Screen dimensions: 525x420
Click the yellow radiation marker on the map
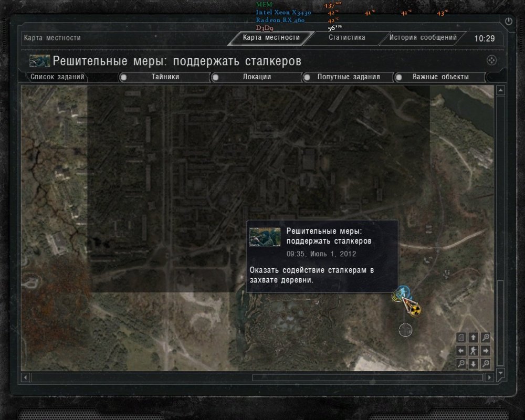click(415, 310)
